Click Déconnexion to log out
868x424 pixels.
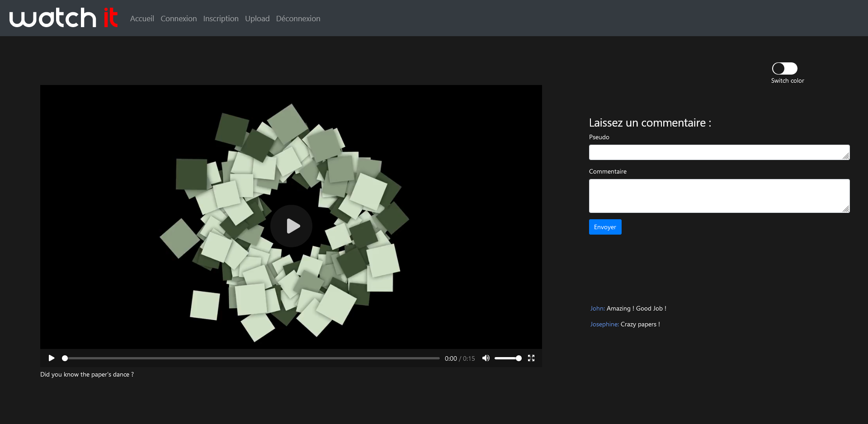pyautogui.click(x=298, y=19)
